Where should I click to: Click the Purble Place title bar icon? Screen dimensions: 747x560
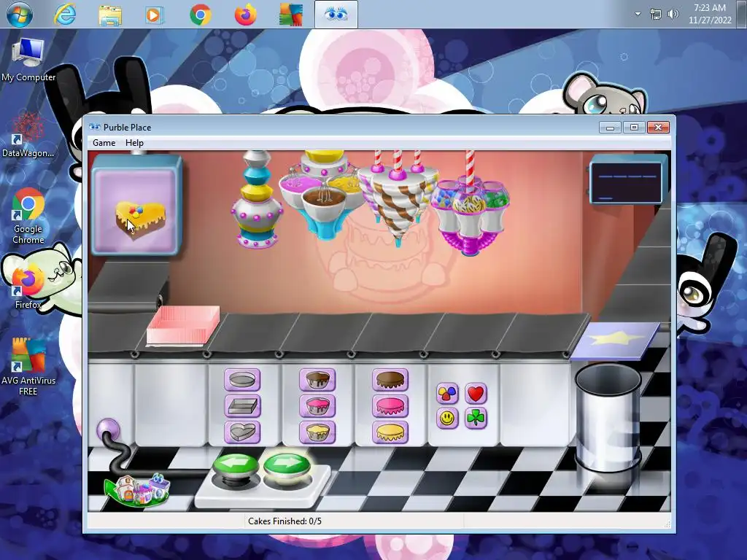[95, 127]
